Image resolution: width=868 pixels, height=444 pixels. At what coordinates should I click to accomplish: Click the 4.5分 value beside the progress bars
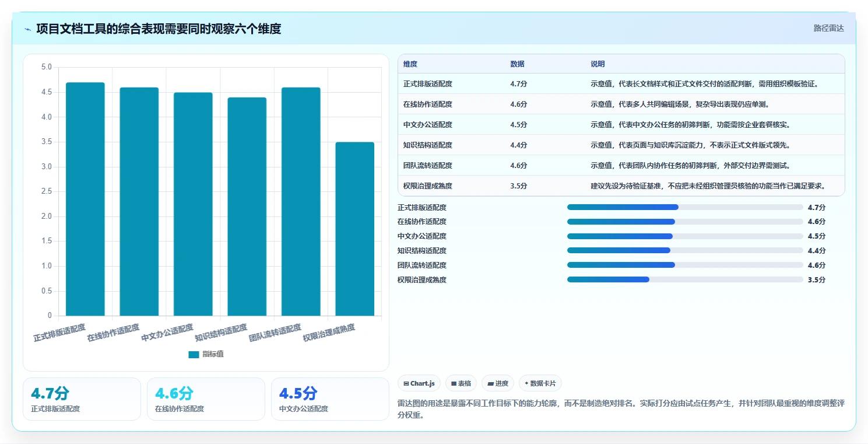pos(817,236)
